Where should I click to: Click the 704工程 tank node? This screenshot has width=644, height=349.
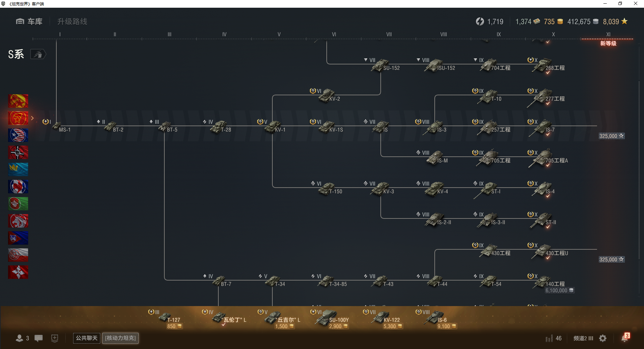(491, 65)
